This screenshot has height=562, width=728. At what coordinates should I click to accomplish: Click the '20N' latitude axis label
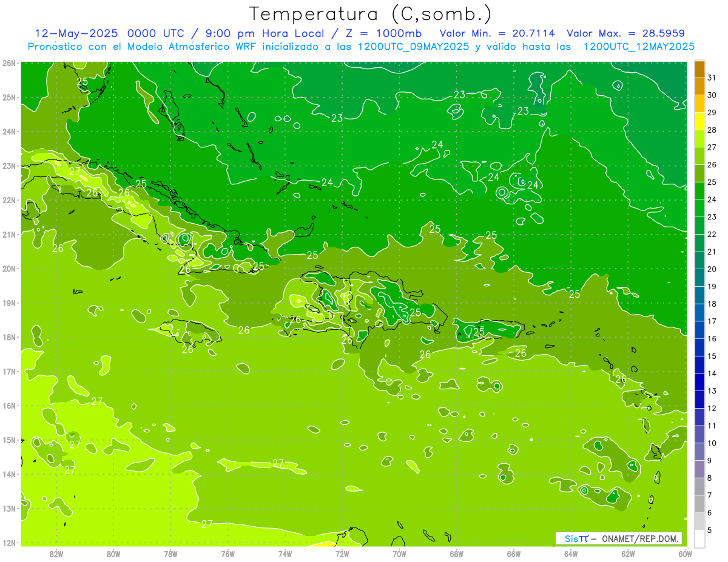[9, 269]
